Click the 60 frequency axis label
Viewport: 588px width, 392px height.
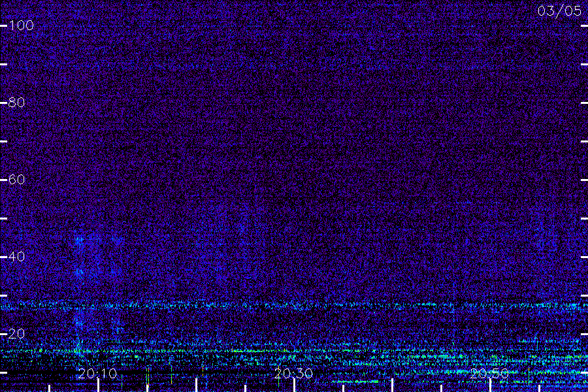pos(16,179)
